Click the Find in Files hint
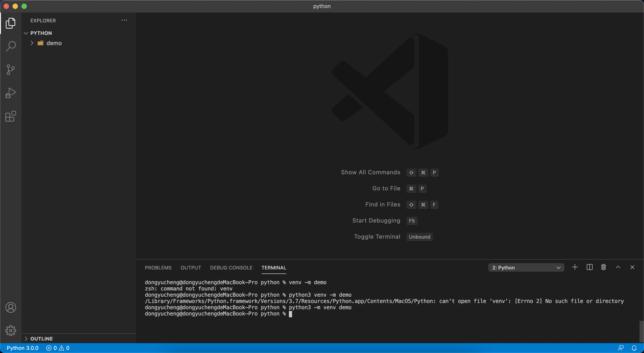This screenshot has width=644, height=353. [x=383, y=204]
